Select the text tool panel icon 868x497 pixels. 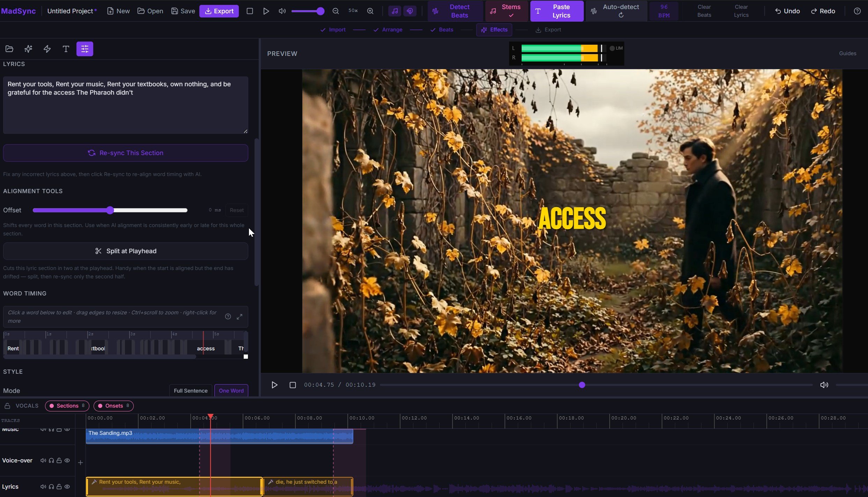(x=66, y=49)
